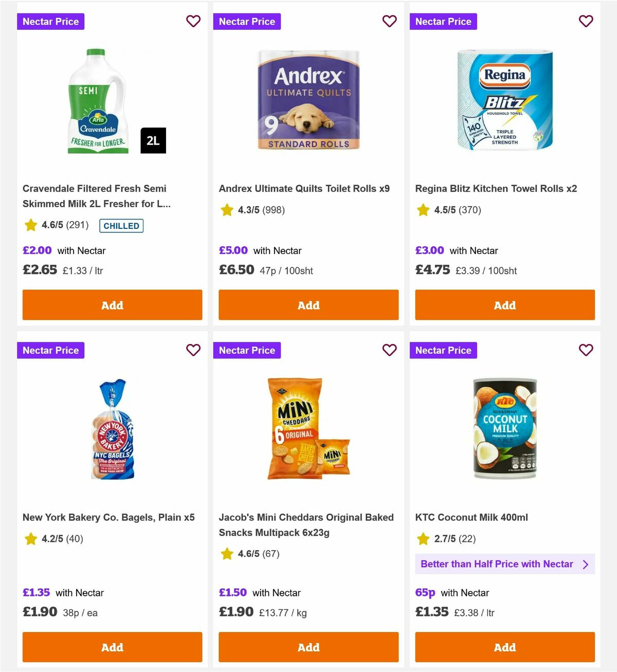Expand the Better than Half Price with Nectar offer
The width and height of the screenshot is (617, 672).
pyautogui.click(x=504, y=564)
